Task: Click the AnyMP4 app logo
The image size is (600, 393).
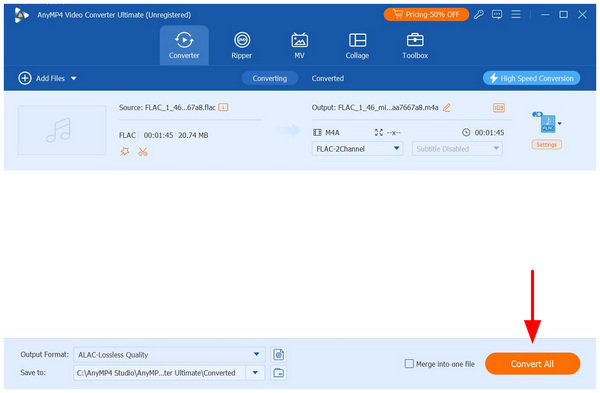Action: [21, 15]
